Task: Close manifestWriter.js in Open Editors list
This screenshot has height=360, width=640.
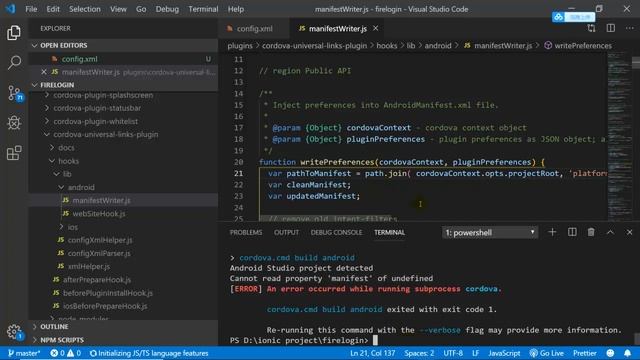Action: coord(44,72)
